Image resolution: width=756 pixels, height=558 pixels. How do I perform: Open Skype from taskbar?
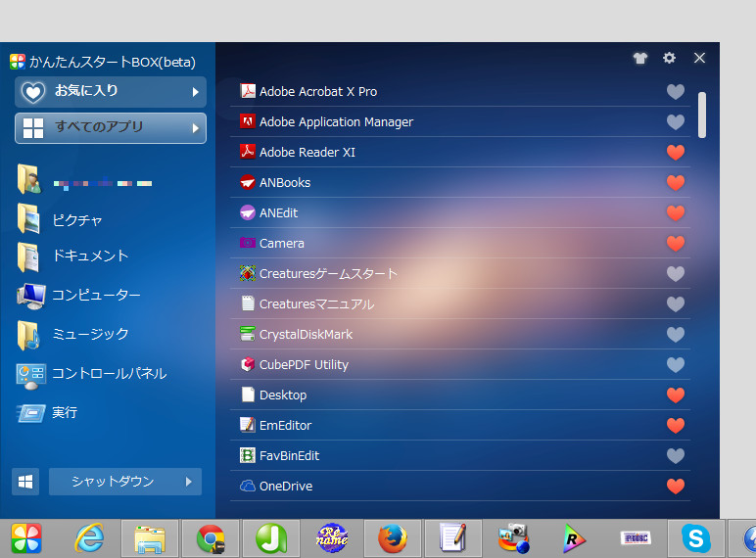point(695,538)
